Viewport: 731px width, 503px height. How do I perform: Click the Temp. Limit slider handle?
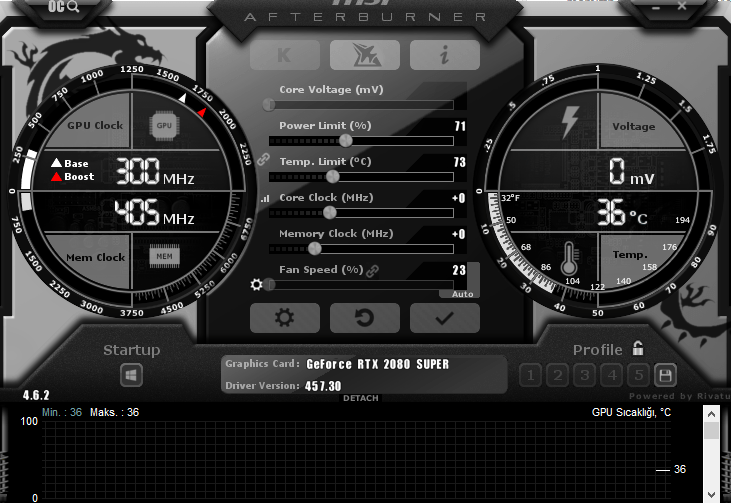[332, 177]
